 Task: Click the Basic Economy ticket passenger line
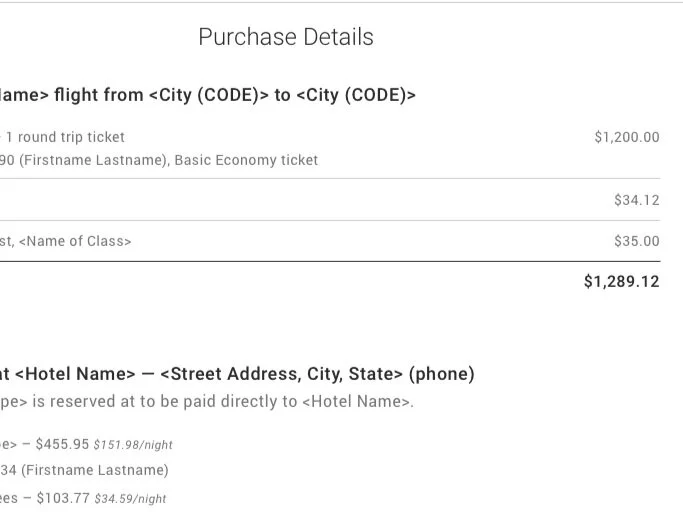pos(160,160)
